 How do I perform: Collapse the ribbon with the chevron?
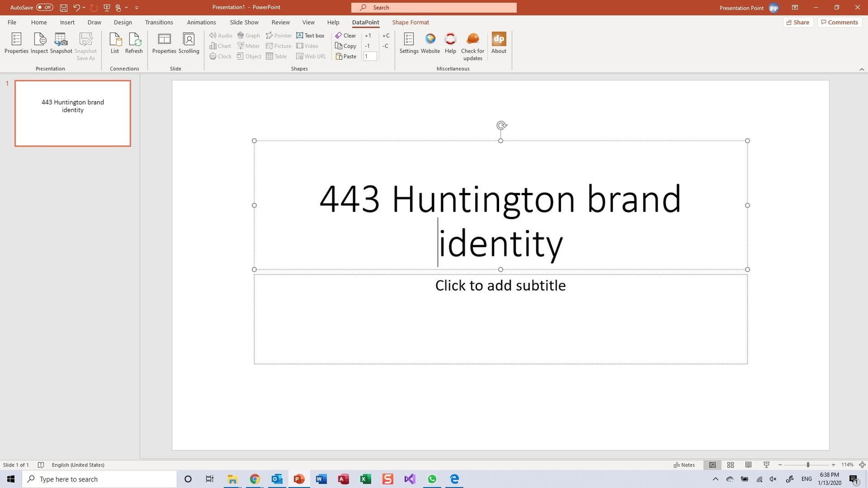(861, 69)
